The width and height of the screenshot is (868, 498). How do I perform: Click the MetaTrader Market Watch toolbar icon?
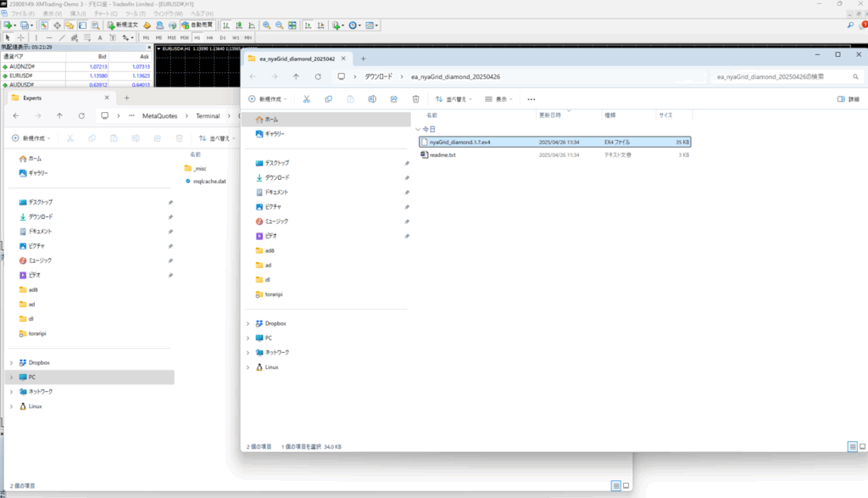[44, 25]
